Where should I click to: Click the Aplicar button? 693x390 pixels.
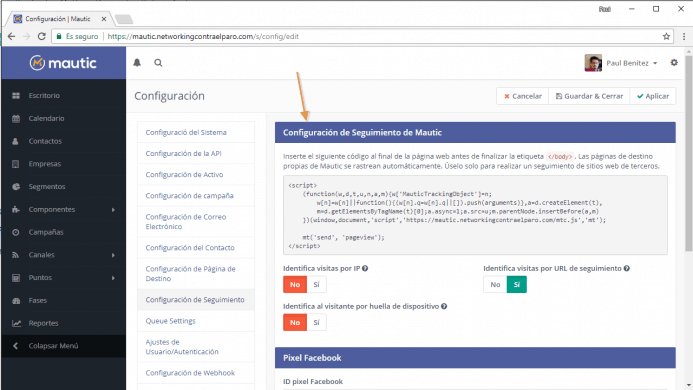click(x=653, y=96)
